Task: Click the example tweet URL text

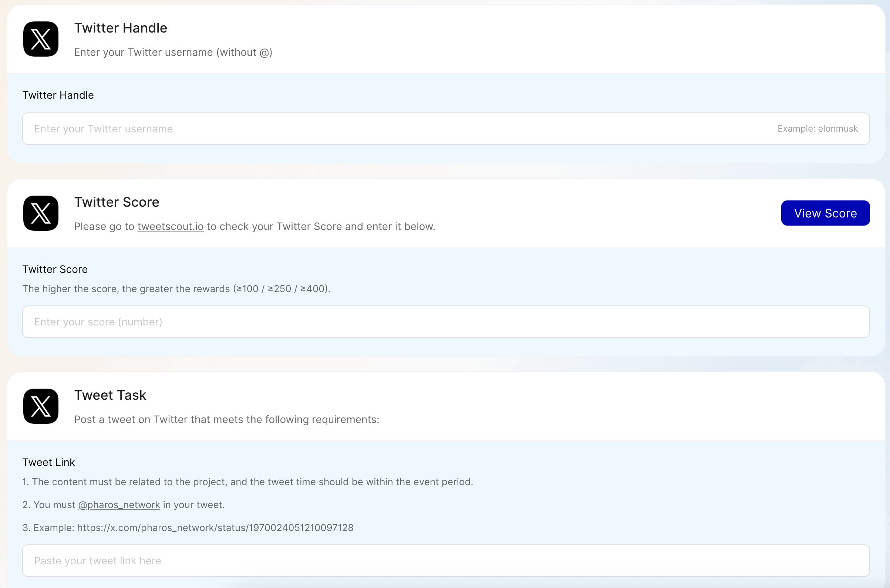Action: [x=215, y=528]
